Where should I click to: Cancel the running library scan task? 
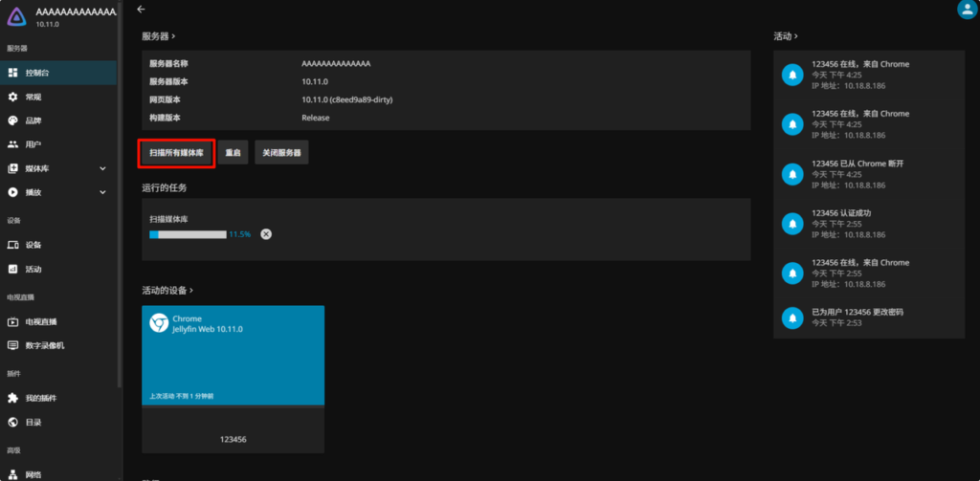[x=266, y=234]
